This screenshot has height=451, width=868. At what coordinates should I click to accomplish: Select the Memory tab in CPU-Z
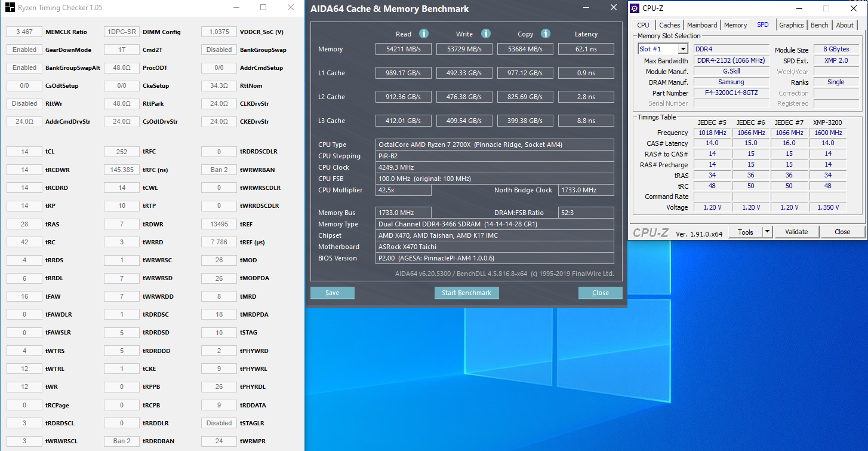(735, 25)
